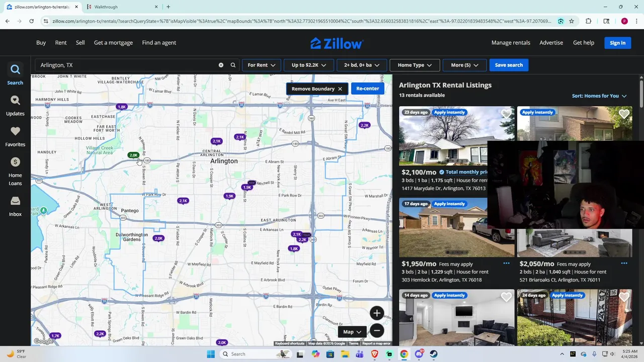
Task: Open Brave browser from taskbar
Action: [x=374, y=354]
